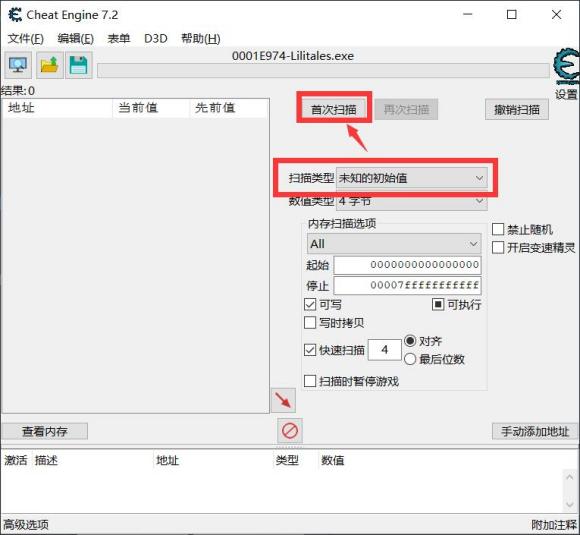580x535 pixels.
Task: Enable the 禁止随机 checkbox
Action: coord(498,229)
